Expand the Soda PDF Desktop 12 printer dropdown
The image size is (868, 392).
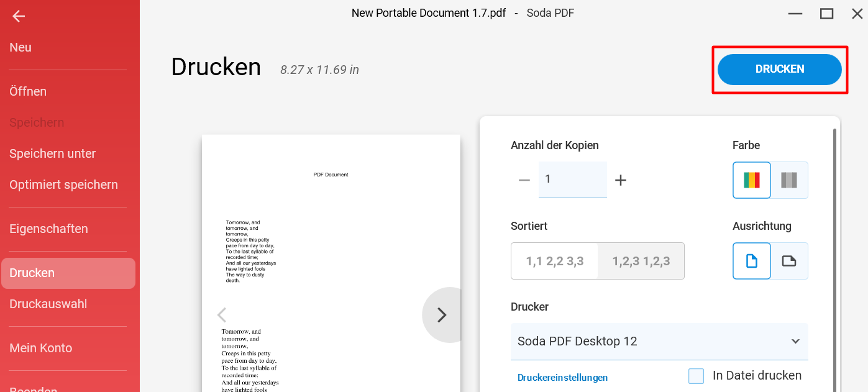(659, 342)
